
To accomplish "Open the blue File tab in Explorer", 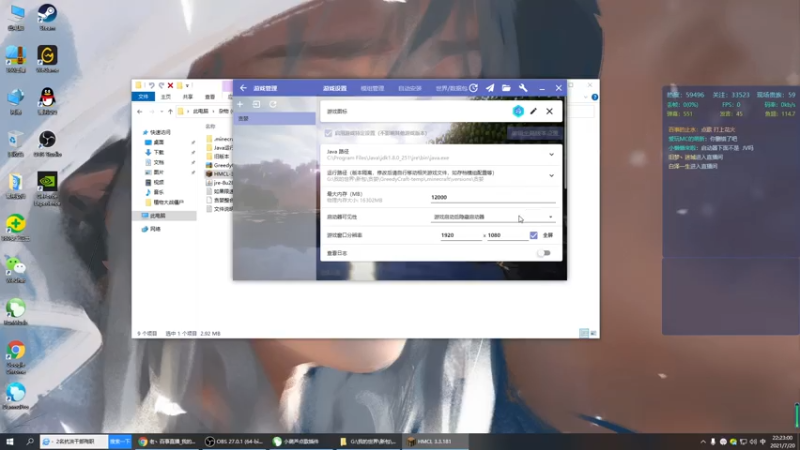I will 143,96.
